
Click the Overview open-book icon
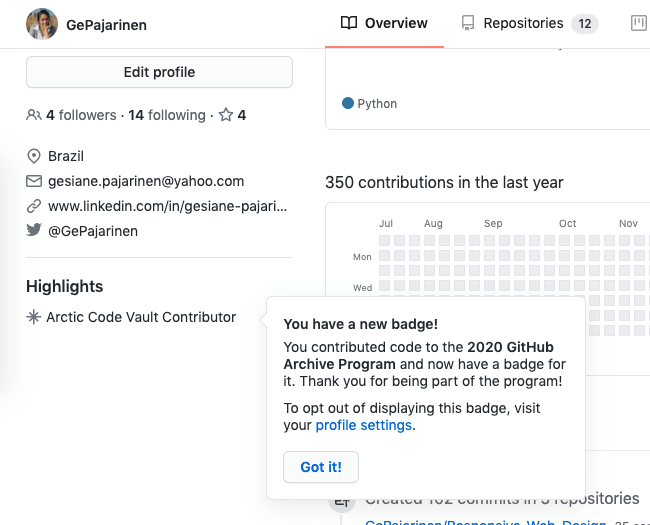(x=349, y=23)
